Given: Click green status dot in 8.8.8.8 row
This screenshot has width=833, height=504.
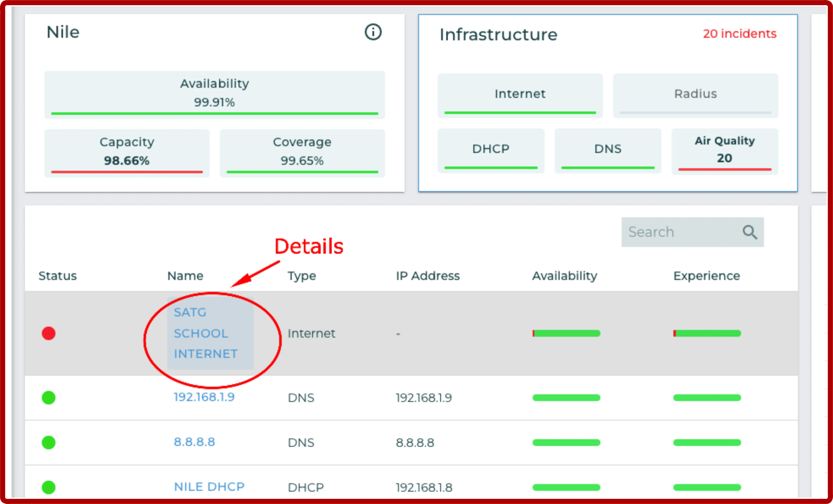Looking at the screenshot, I should click(x=49, y=442).
